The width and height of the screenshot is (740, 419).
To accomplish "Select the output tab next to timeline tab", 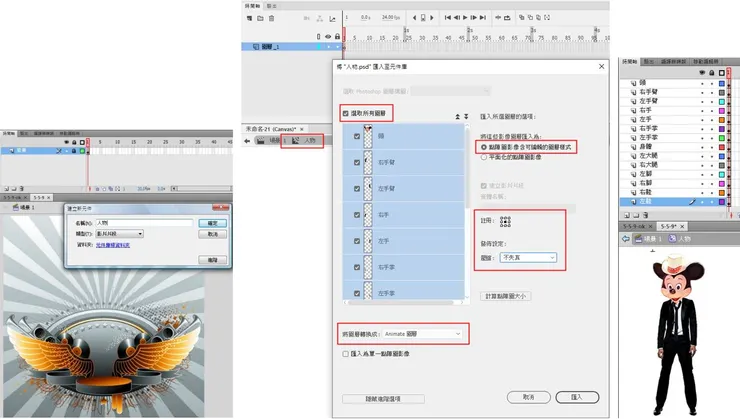I will [272, 6].
